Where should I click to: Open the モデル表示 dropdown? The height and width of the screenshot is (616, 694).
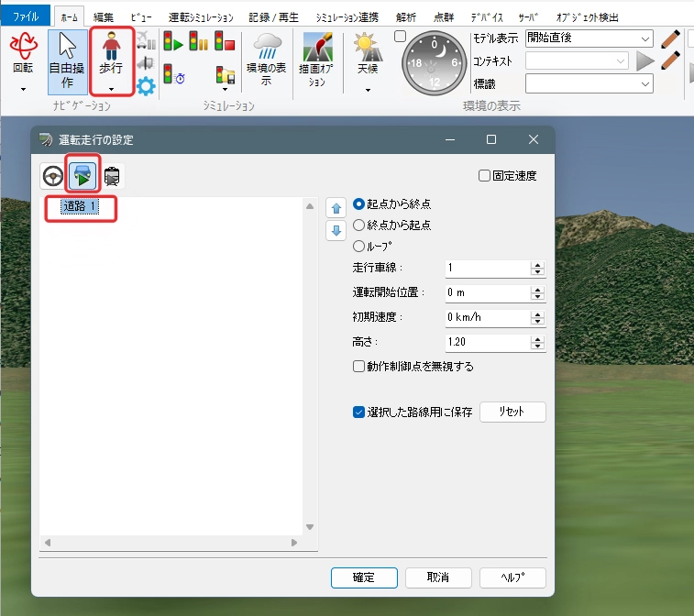tap(645, 38)
